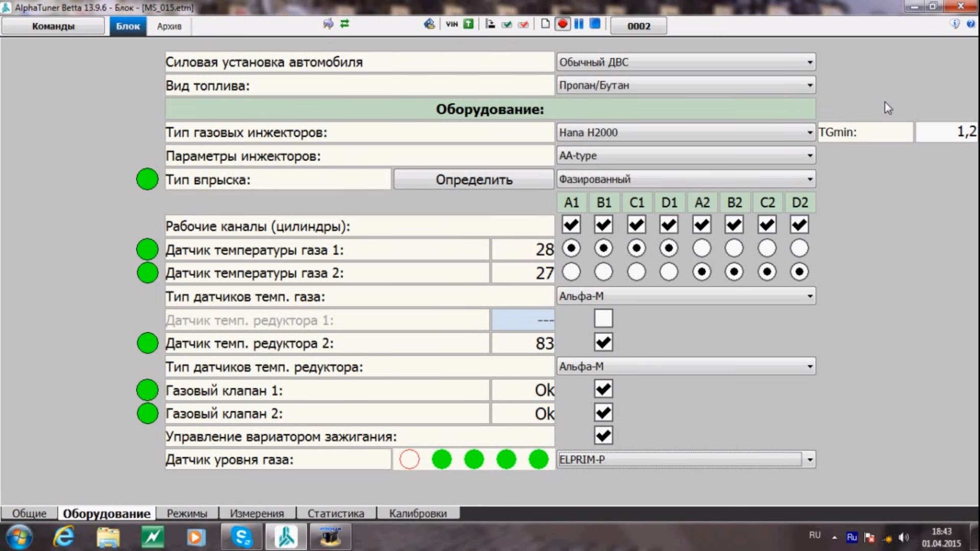The height and width of the screenshot is (551, 980).
Task: Click the blue stop square icon
Action: tap(595, 24)
